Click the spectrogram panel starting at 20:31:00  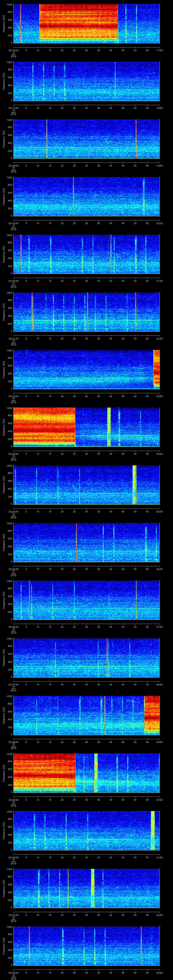(87, 888)
